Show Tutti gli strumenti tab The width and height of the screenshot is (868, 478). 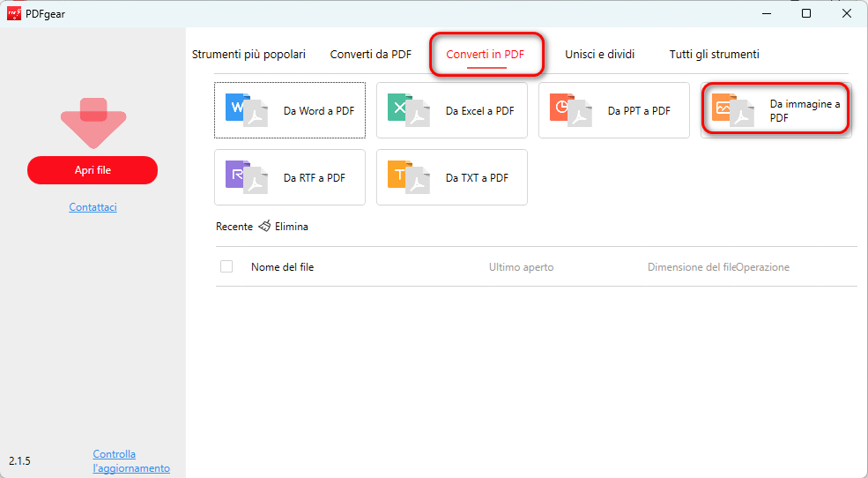pyautogui.click(x=714, y=55)
